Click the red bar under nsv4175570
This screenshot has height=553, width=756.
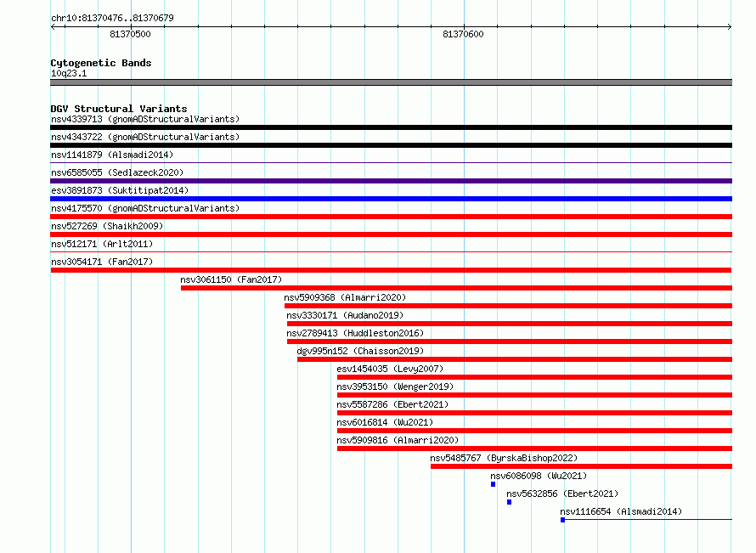[x=391, y=217]
